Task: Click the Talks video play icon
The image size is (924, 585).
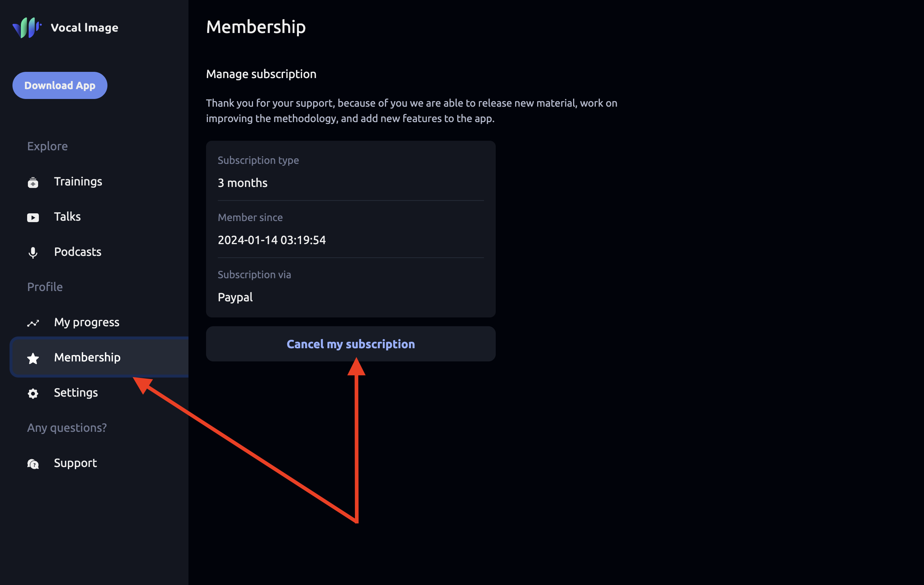Action: click(33, 217)
